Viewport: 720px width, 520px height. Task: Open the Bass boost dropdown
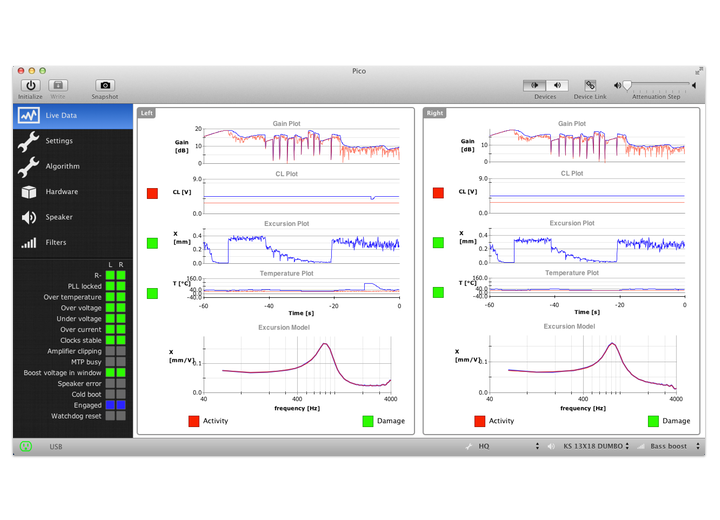[x=675, y=446]
